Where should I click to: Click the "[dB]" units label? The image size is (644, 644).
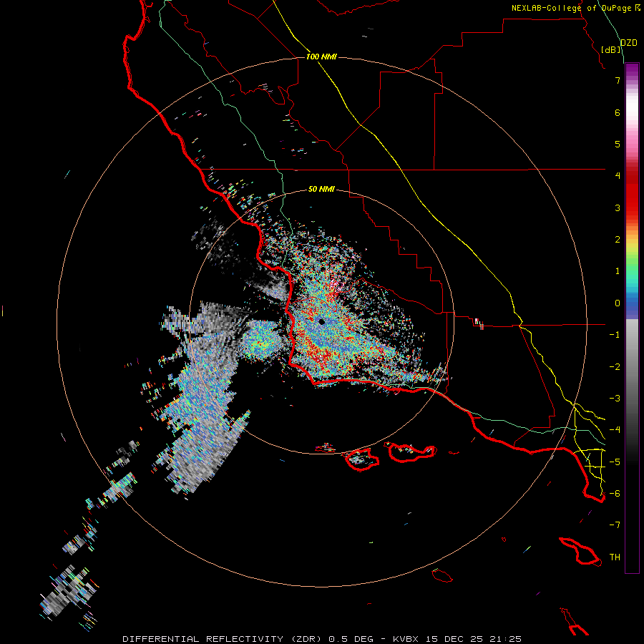[611, 49]
